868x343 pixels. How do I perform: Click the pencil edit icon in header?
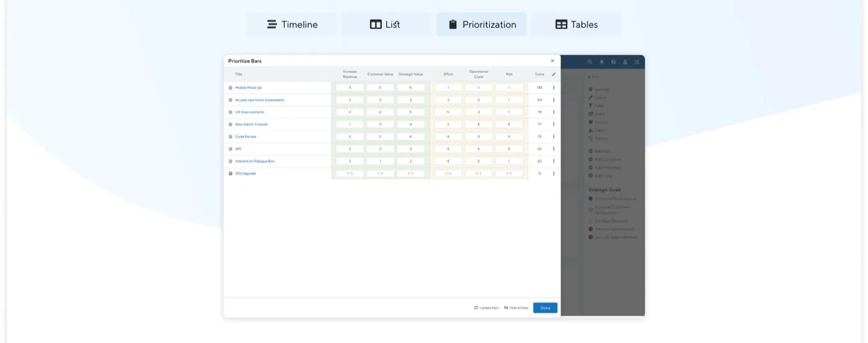554,74
